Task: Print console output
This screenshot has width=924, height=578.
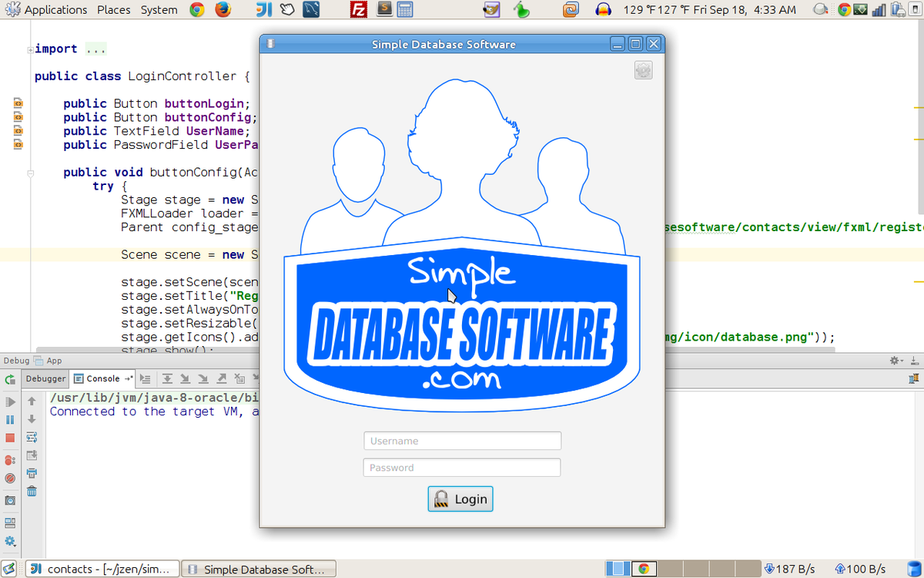Action: pyautogui.click(x=32, y=473)
